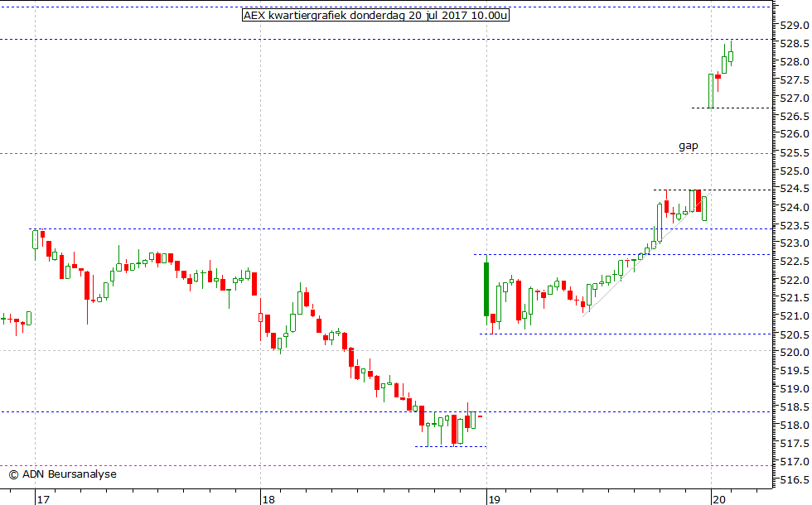
Task: Click the tall green gap-up candle on day 20
Action: tap(711, 90)
